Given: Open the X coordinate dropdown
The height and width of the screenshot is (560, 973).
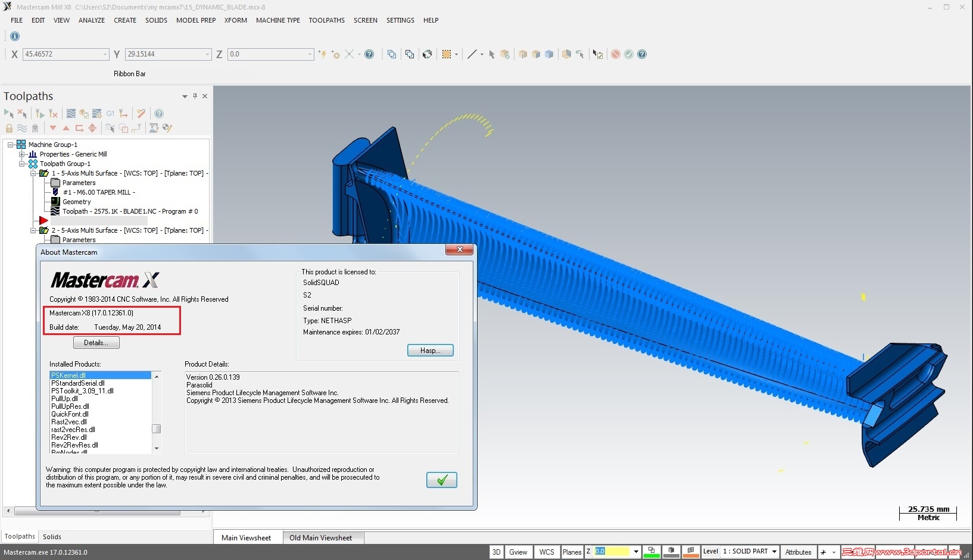Looking at the screenshot, I should [x=105, y=54].
